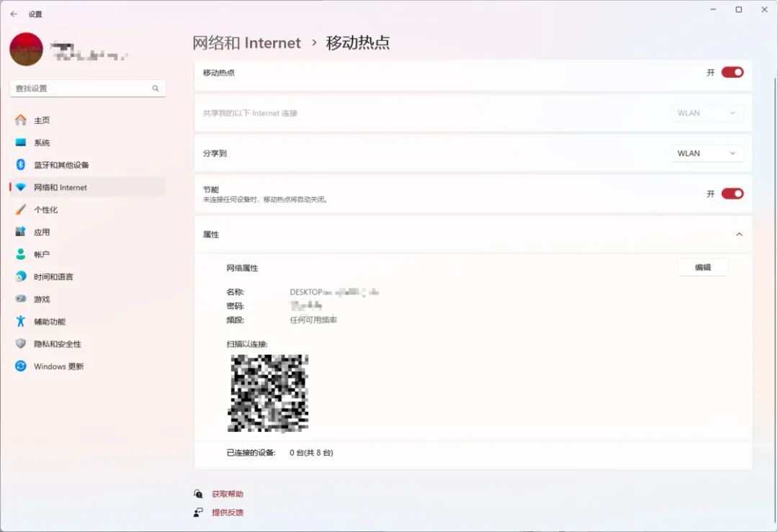This screenshot has height=532, width=778.
Task: Open the 时间和语言 globe clock icon
Action: click(20, 276)
